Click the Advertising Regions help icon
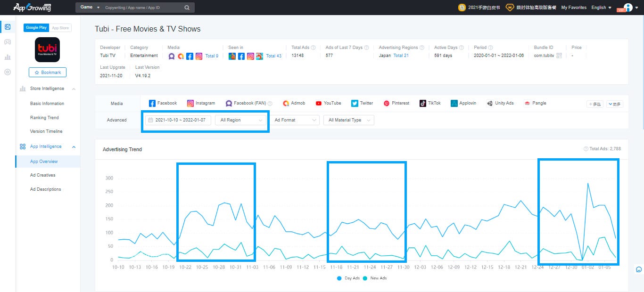Viewport: 644px width, 292px height. [422, 48]
